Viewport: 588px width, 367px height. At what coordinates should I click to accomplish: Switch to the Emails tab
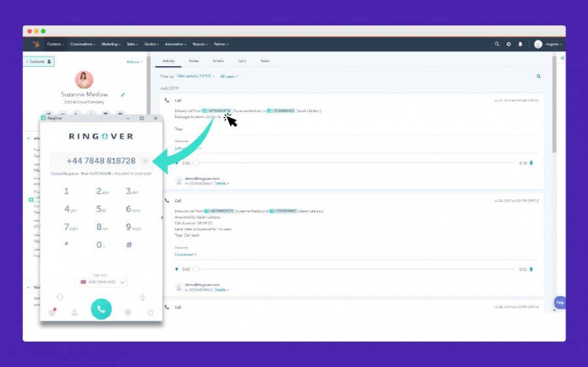coord(218,61)
